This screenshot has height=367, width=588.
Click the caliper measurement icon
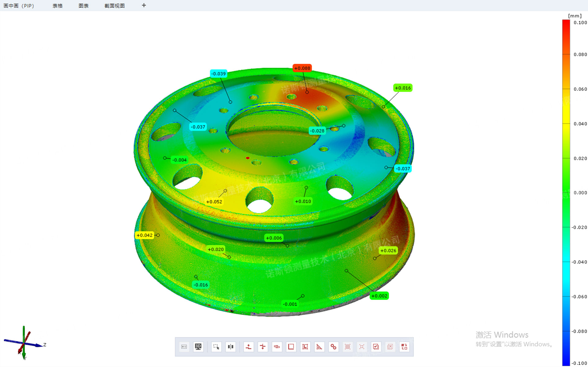277,347
